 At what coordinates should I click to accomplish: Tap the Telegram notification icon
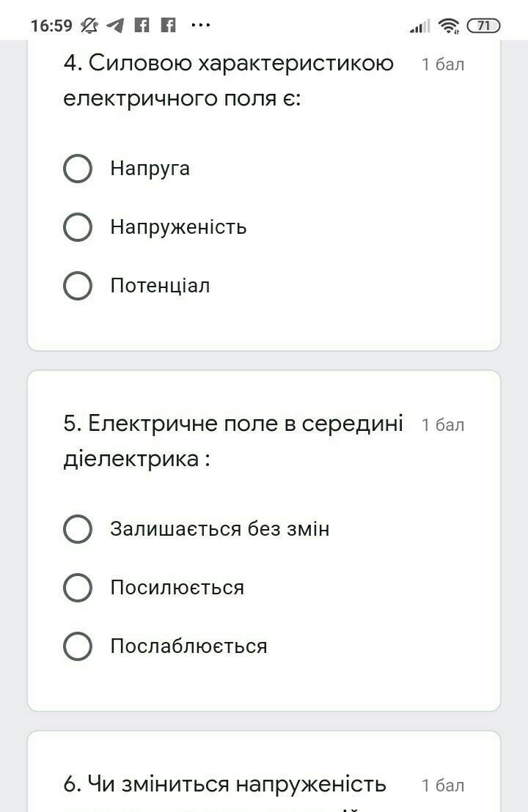tap(115, 26)
